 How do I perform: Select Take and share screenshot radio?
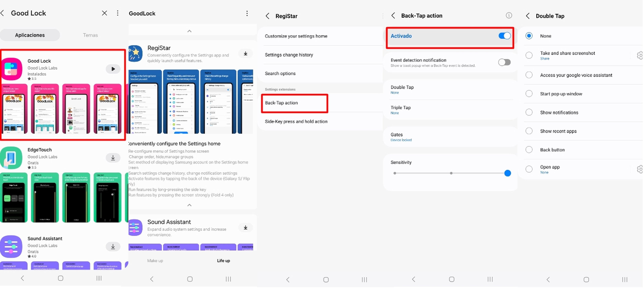coord(529,55)
